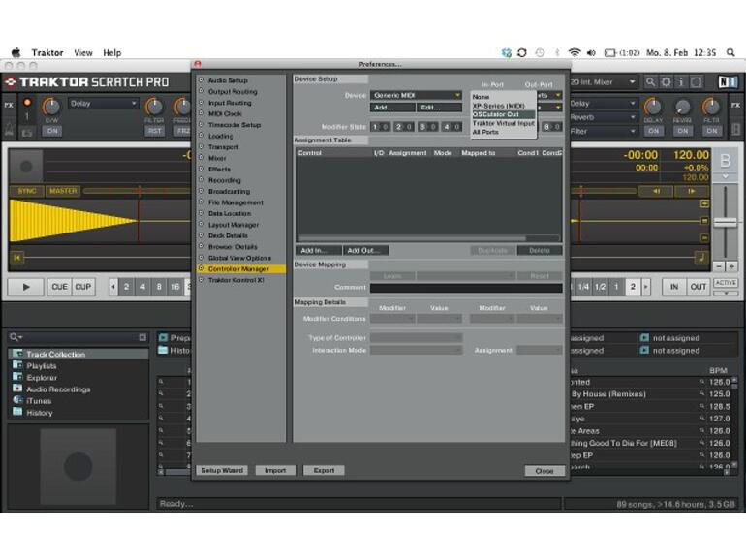Viewport: 746px width, 560px height.
Task: Expand Deck B letter dropdown arrow
Action: [725, 176]
